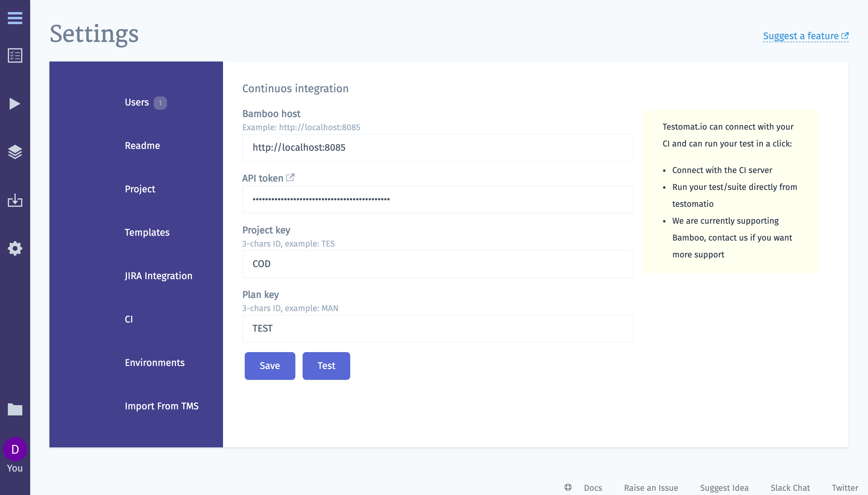The width and height of the screenshot is (868, 495).
Task: Click the 'Example: http://localhost:8085' hint text
Action: 301,127
